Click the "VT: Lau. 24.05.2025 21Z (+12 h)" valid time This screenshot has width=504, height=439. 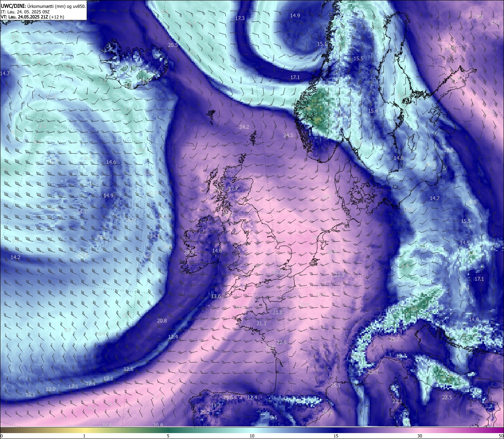pos(33,17)
